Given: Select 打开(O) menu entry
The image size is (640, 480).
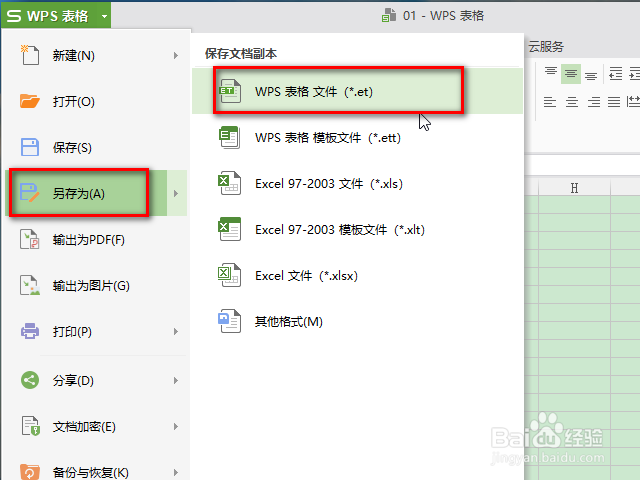Looking at the screenshot, I should [96, 101].
